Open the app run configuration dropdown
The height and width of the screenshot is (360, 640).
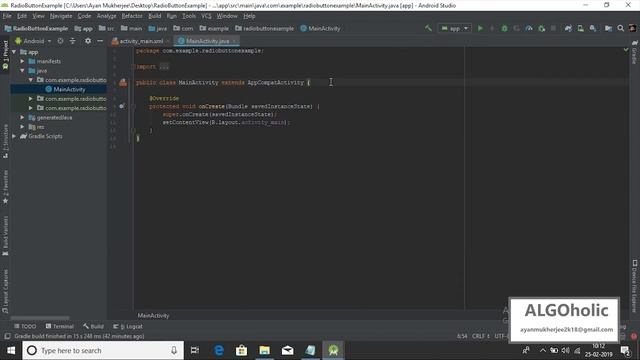tap(454, 28)
